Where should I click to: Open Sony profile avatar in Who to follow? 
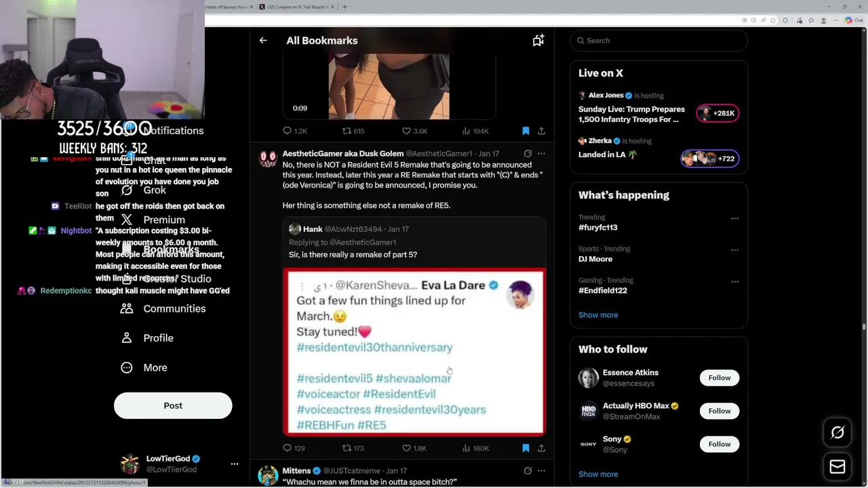click(589, 444)
